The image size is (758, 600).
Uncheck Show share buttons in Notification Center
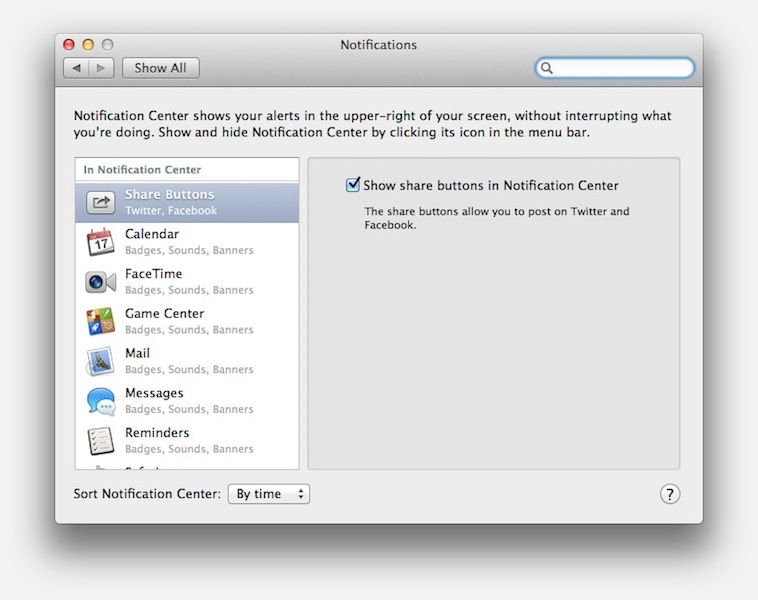coord(352,185)
